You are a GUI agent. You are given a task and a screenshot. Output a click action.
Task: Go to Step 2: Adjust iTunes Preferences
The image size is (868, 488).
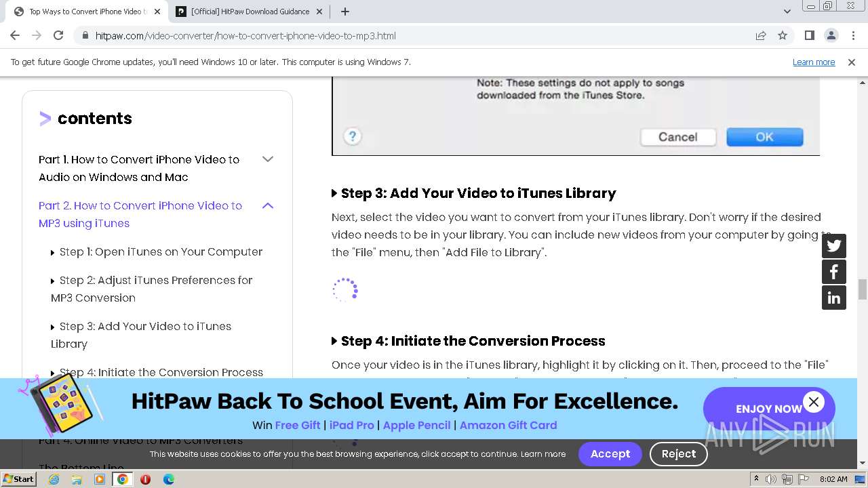click(151, 289)
